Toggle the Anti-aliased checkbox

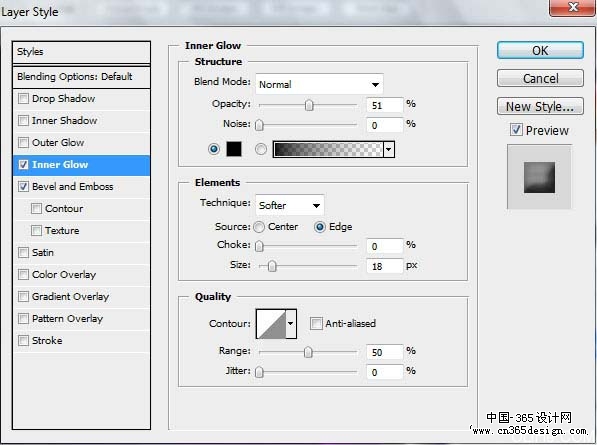pyautogui.click(x=316, y=324)
